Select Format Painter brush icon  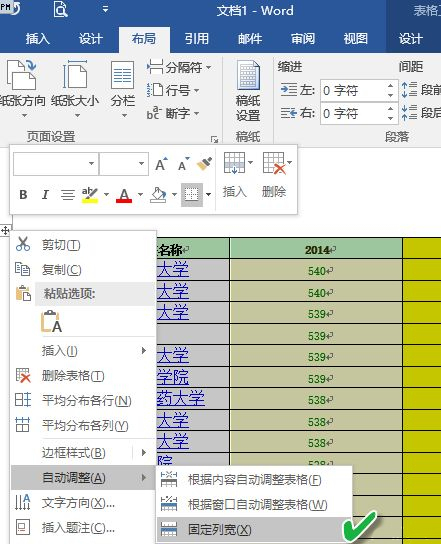pyautogui.click(x=204, y=163)
